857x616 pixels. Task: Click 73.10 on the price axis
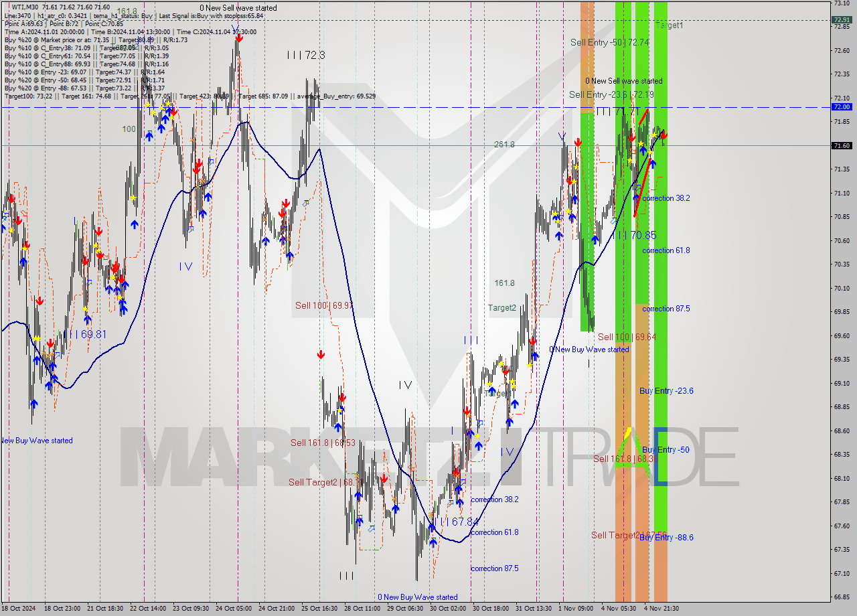[842, 3]
